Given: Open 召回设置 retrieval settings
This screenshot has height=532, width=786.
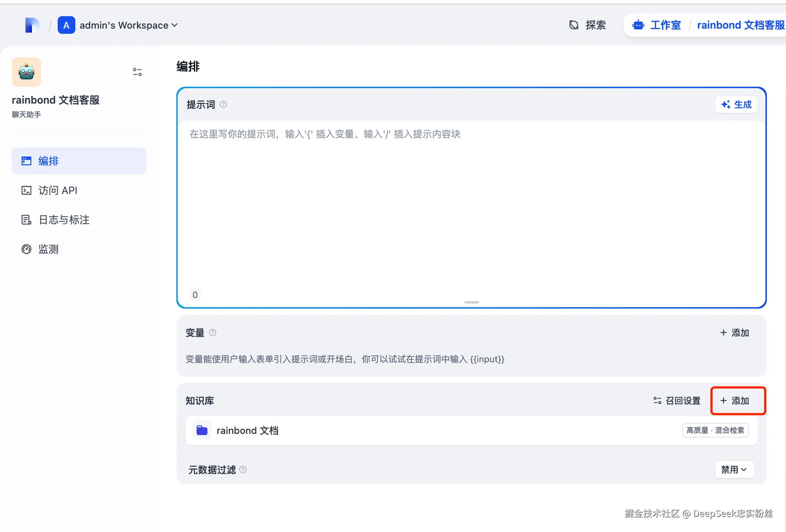Looking at the screenshot, I should (677, 400).
